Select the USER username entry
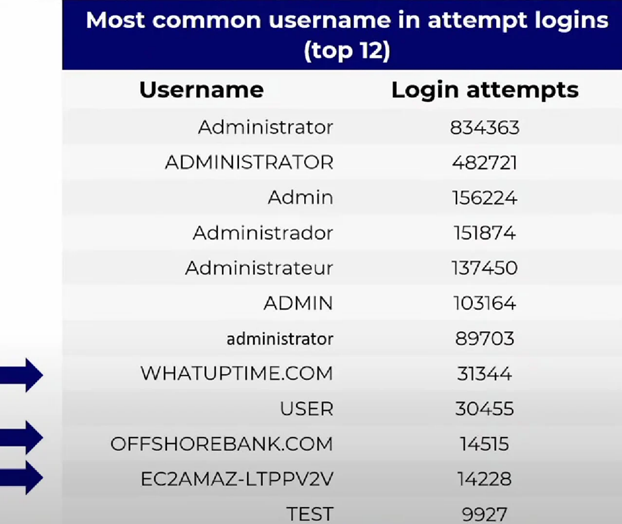The height and width of the screenshot is (524, 622). (307, 409)
